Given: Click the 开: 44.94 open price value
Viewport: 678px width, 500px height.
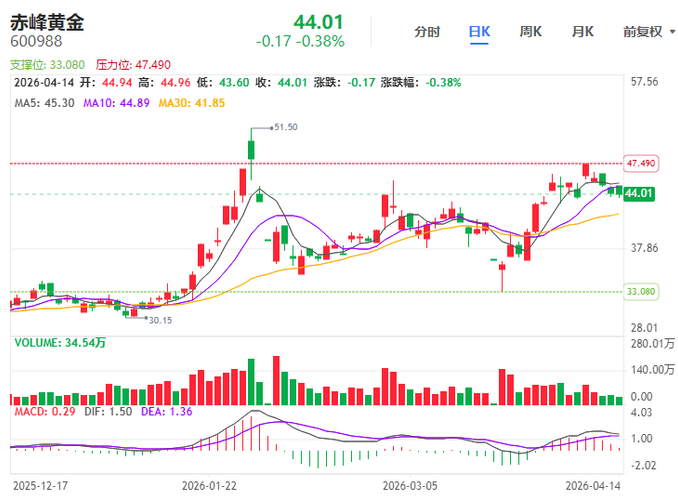Looking at the screenshot, I should pyautogui.click(x=106, y=82).
